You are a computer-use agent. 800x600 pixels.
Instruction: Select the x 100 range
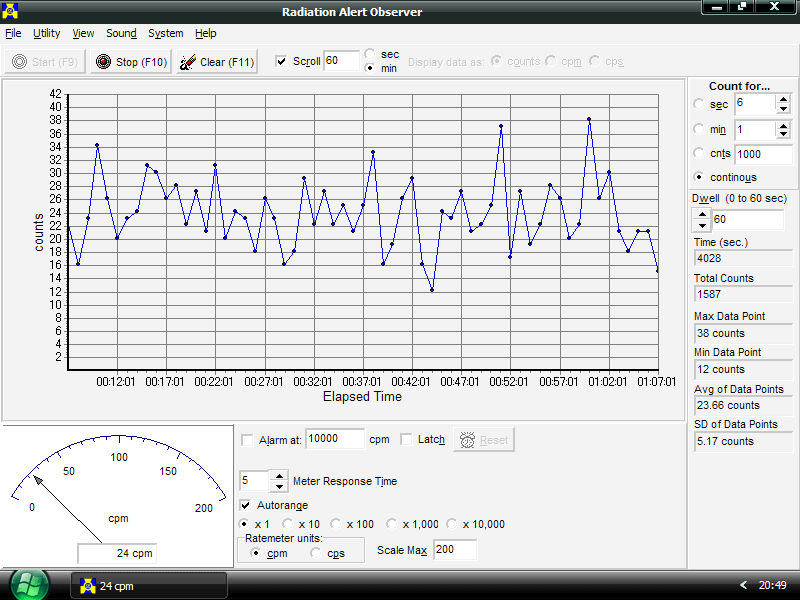(x=336, y=524)
